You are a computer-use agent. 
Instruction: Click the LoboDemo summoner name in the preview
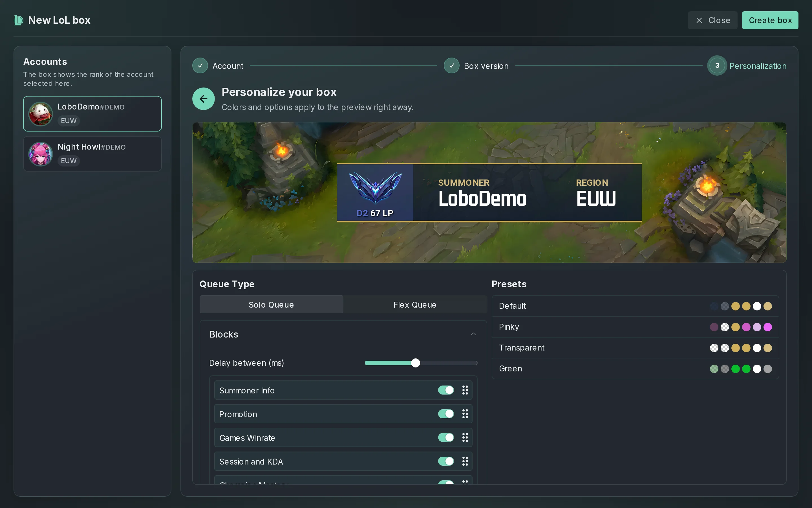482,198
